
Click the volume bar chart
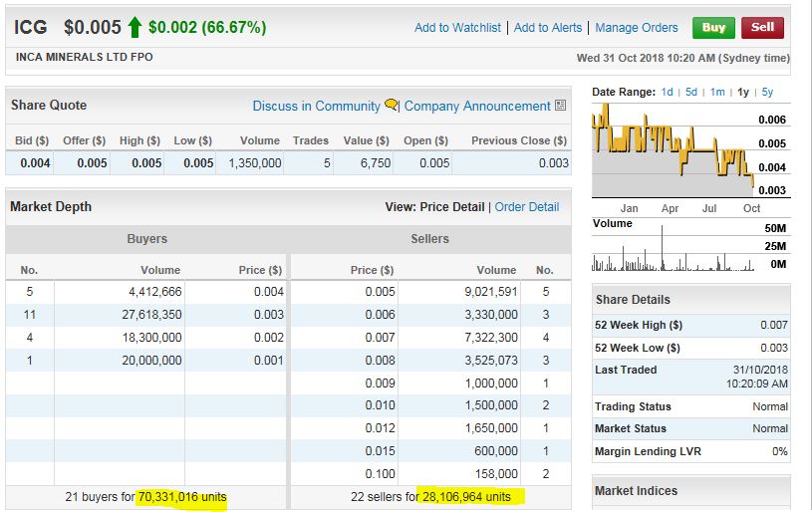point(673,248)
